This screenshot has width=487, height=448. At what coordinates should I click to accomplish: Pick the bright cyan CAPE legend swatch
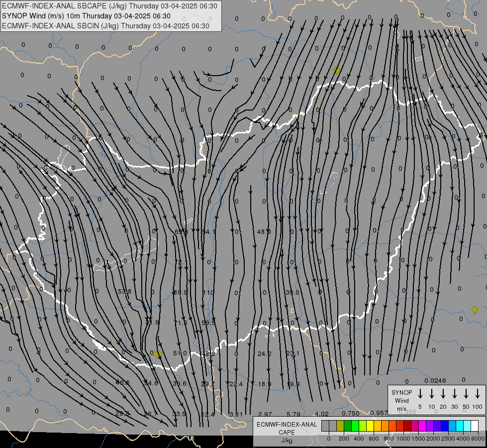[459, 426]
